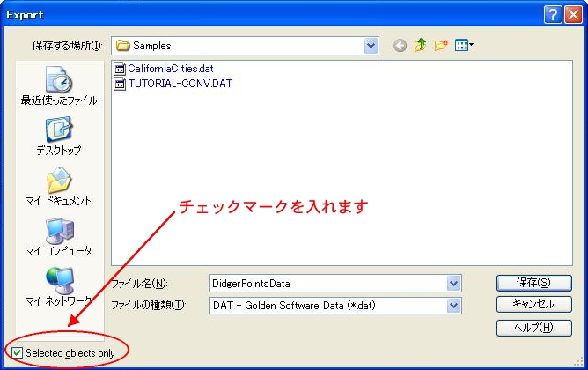Click the Samples folder icon in location box
This screenshot has height=370, width=588.
[122, 46]
